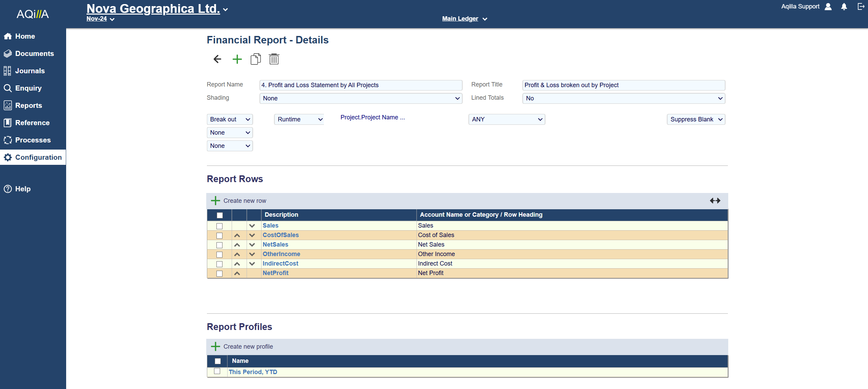Move the CostOfSales row up
The width and height of the screenshot is (868, 389).
click(237, 235)
